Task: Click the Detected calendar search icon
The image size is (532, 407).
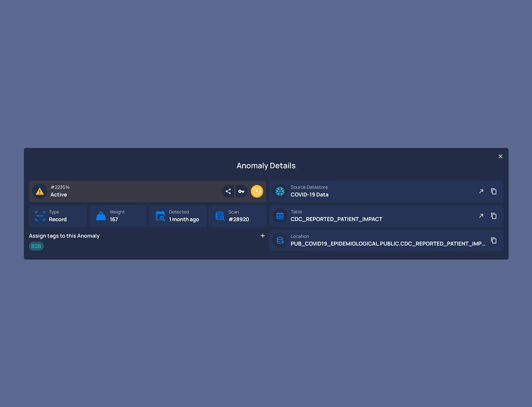Action: coord(160,216)
